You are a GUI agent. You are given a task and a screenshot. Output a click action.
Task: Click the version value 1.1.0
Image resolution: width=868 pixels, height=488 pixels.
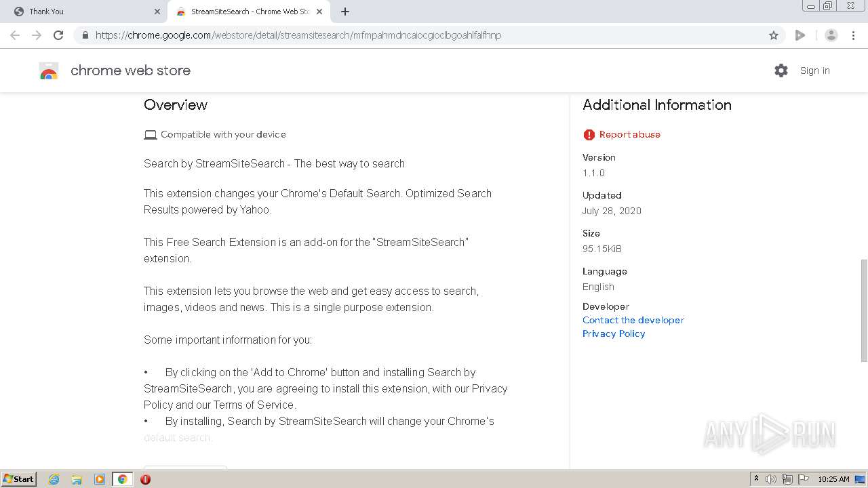click(593, 173)
